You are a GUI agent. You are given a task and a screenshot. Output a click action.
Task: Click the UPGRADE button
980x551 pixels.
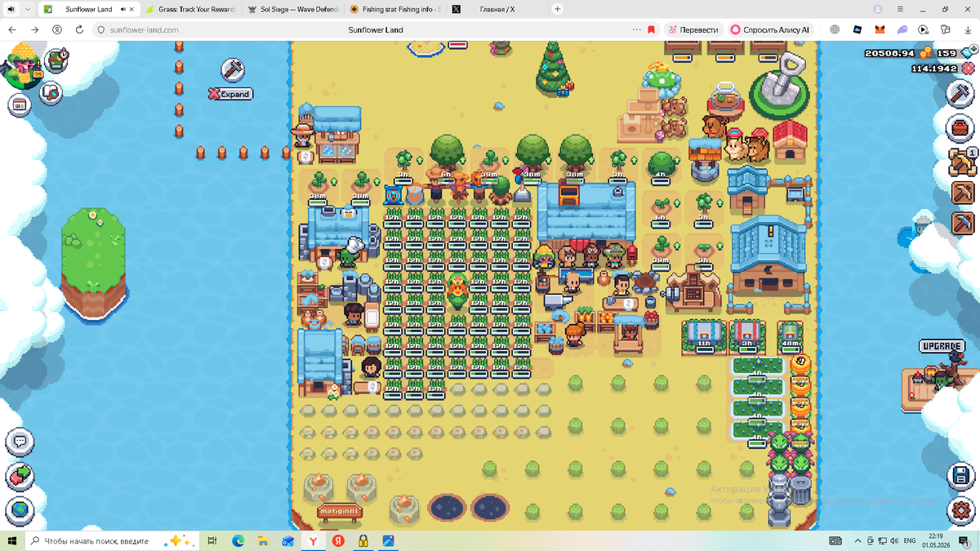[942, 346]
